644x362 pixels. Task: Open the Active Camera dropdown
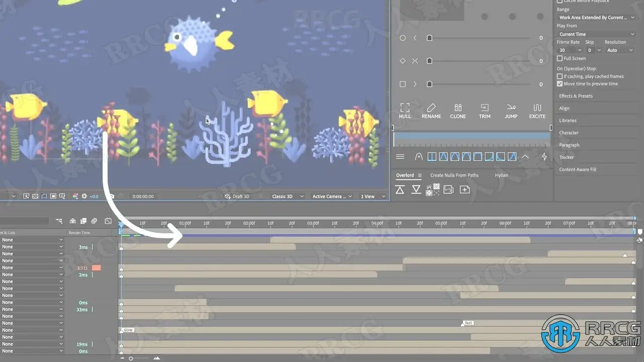tap(332, 196)
